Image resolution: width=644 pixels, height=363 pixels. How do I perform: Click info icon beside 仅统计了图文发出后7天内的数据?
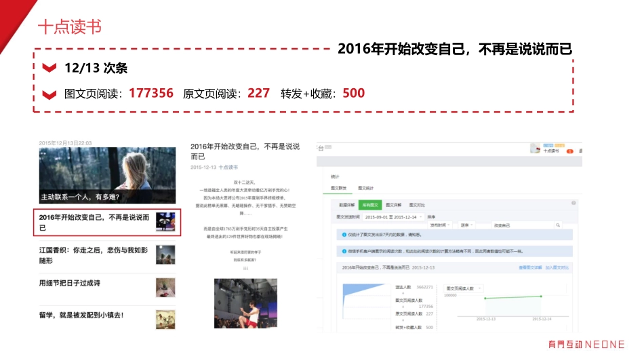(x=344, y=235)
